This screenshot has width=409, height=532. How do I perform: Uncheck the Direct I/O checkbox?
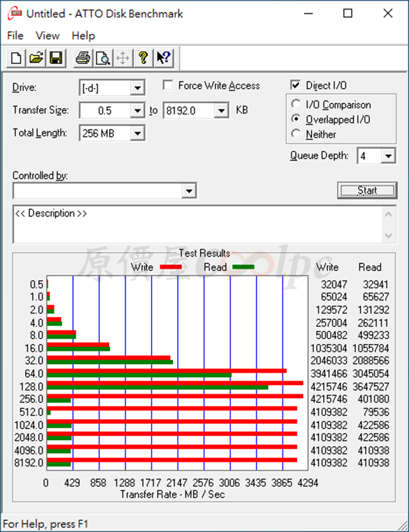point(296,85)
